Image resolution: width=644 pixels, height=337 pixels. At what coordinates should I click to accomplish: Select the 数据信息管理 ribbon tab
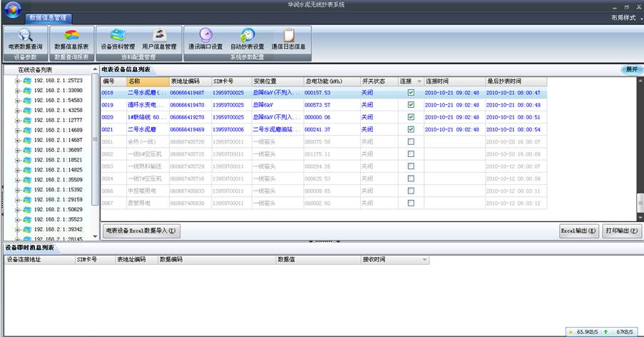pyautogui.click(x=50, y=16)
